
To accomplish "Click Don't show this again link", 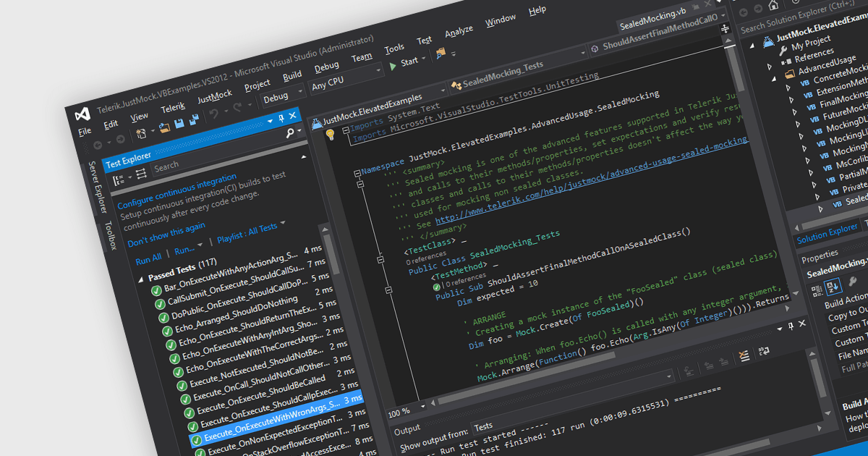I will (166, 235).
